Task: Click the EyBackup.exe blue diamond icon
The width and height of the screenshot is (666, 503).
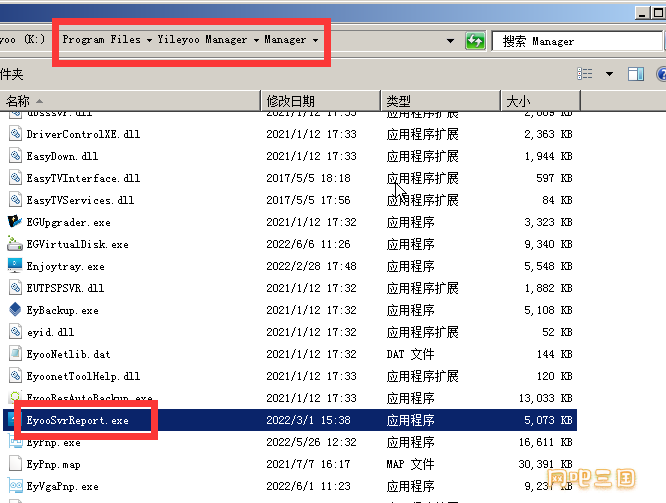Action: coord(15,310)
